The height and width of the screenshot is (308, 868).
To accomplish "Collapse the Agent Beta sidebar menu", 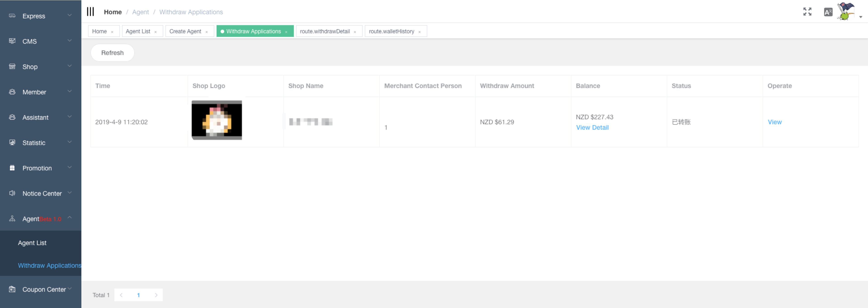I will 40,219.
